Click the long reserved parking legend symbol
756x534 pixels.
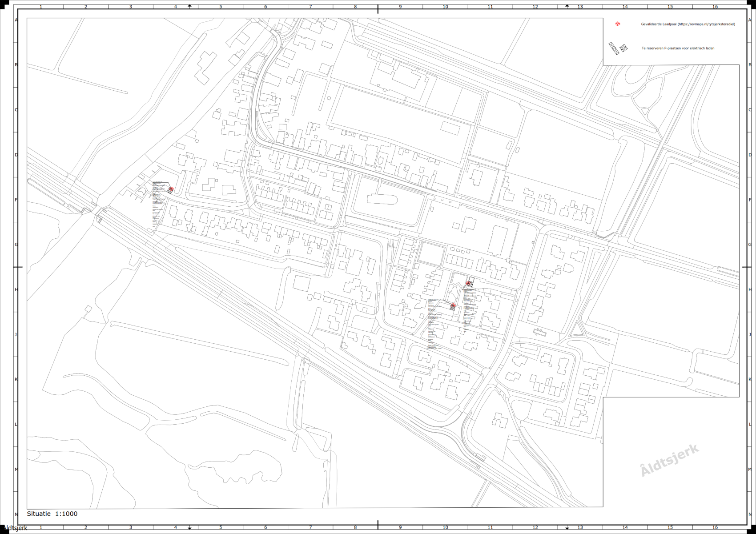tap(614, 48)
